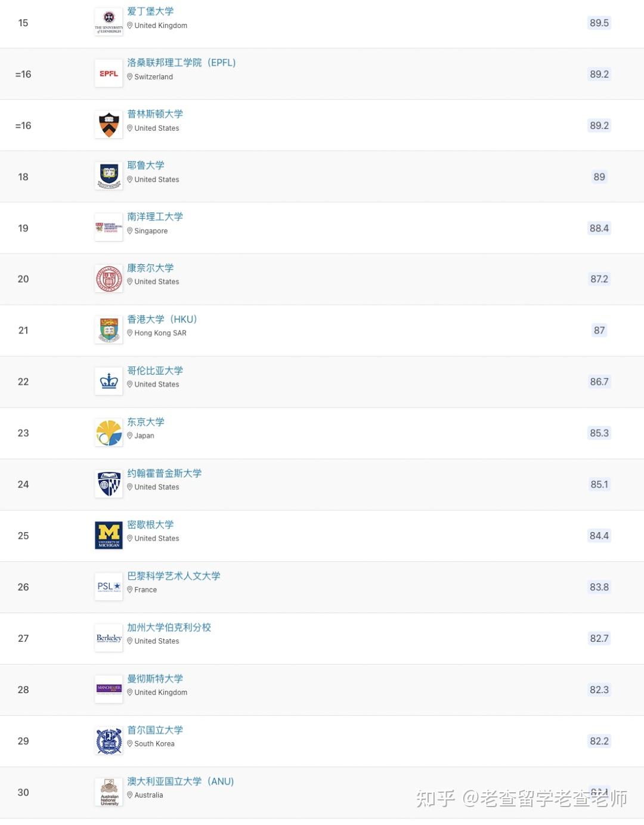Open the 洛桑联邦理工学院 (EPFL) link

[x=181, y=63]
